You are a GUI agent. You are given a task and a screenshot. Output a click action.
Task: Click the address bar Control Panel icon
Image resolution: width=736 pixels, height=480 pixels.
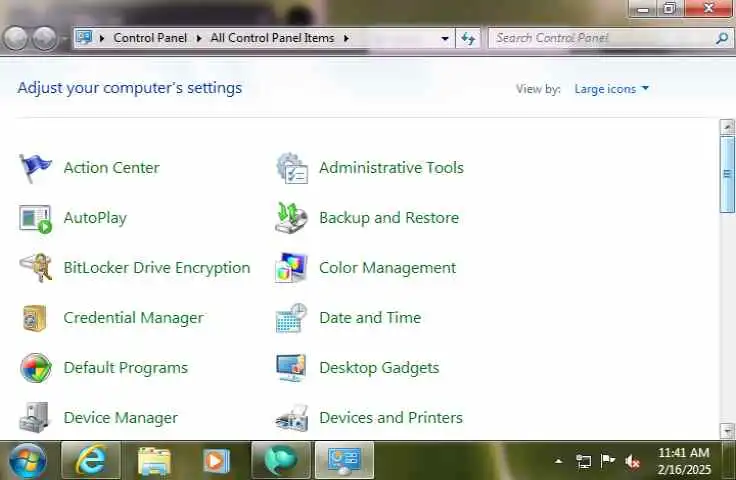pos(84,37)
